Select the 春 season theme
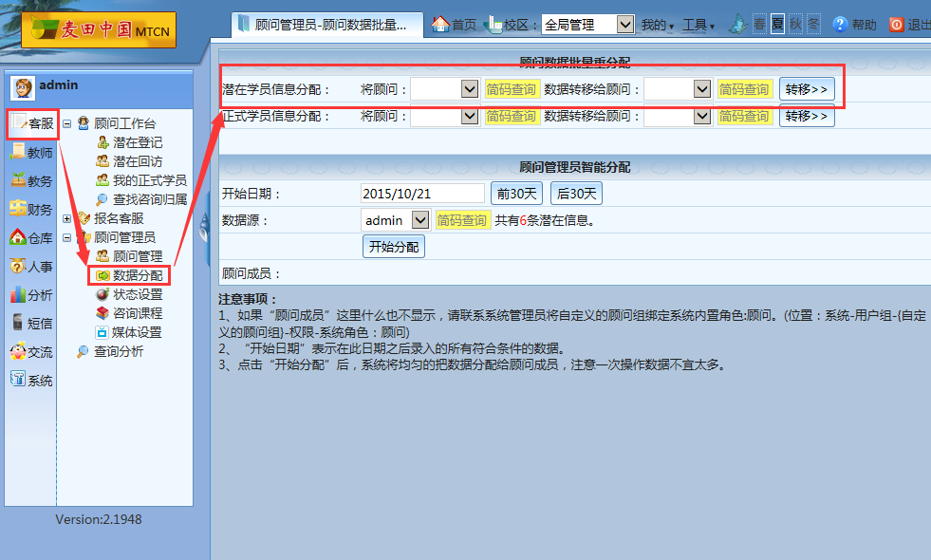 coord(759,25)
